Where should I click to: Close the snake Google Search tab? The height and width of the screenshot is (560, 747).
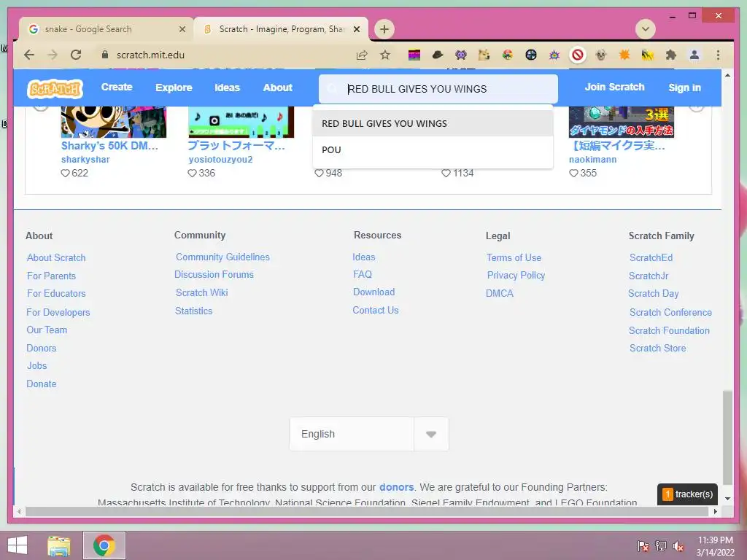182,29
